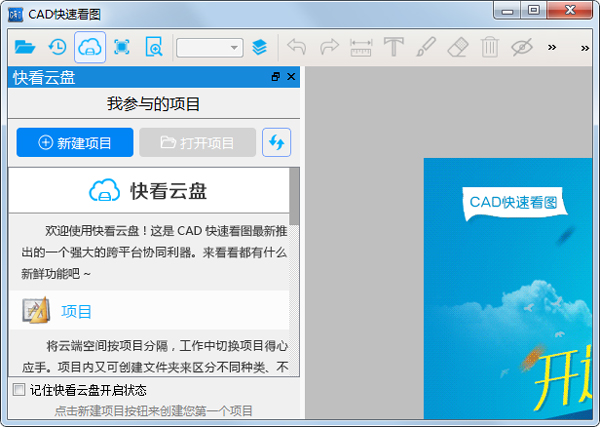This screenshot has height=427, width=600.
Task: Click the redo arrow icon
Action: click(x=329, y=47)
